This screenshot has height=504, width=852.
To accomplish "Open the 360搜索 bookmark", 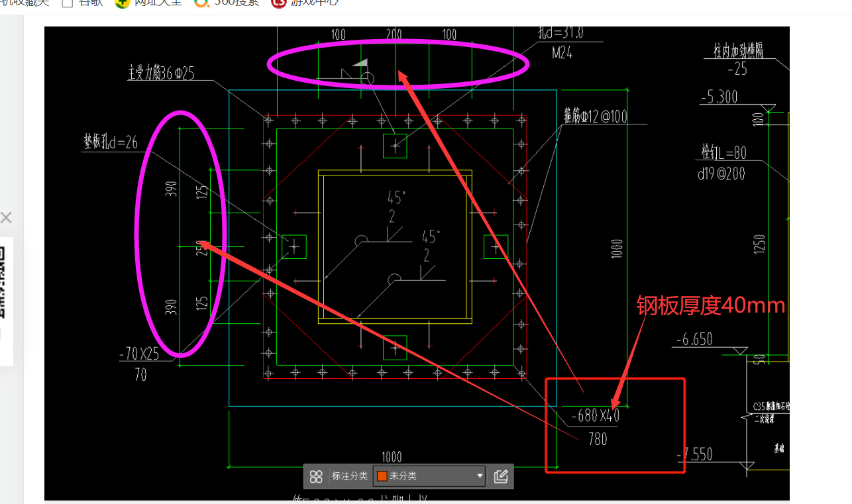I will 227,3.
